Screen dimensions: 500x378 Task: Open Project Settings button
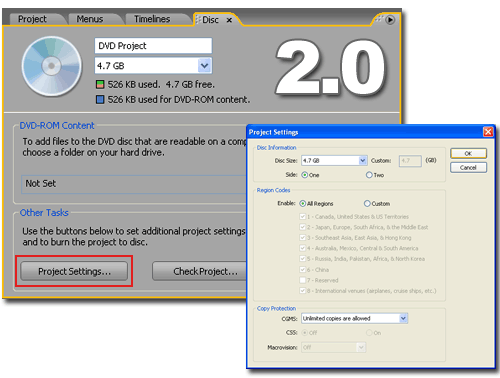click(74, 271)
